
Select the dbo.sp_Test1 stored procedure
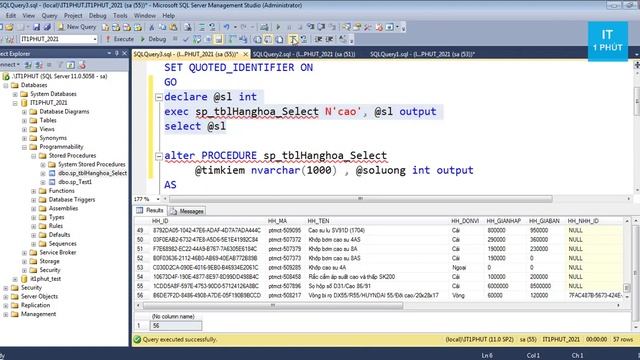[x=74, y=182]
